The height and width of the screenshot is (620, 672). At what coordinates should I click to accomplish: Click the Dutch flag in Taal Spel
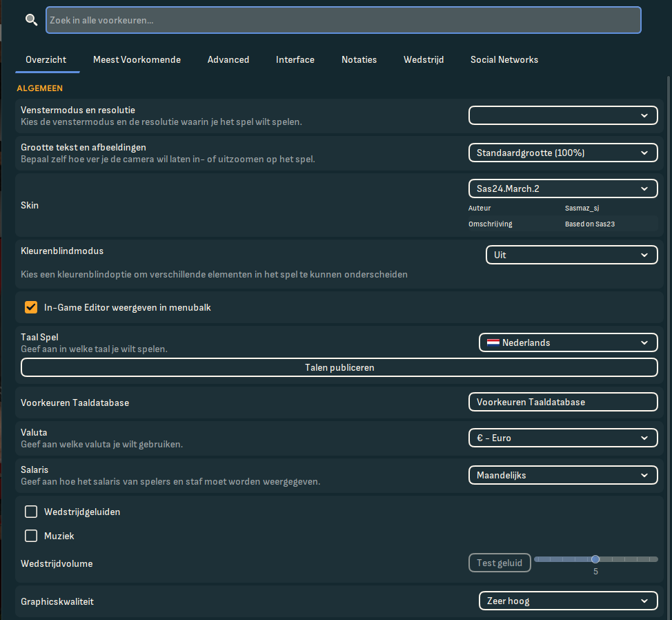(x=493, y=342)
